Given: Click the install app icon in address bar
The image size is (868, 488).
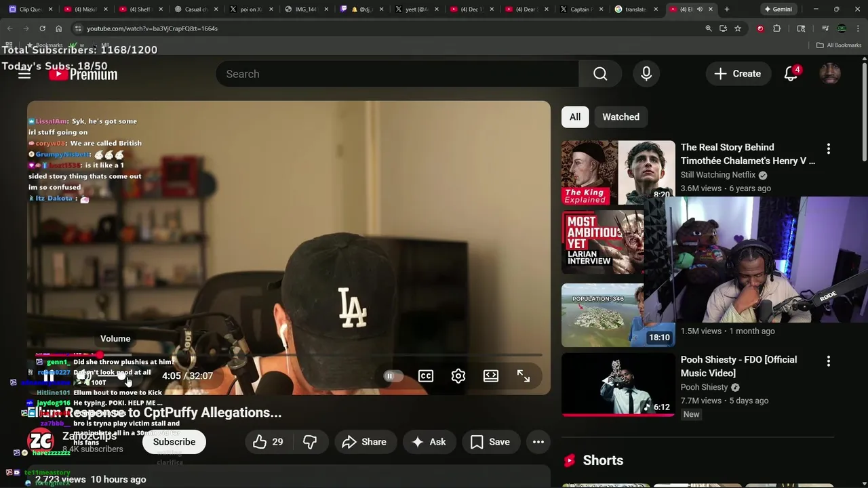Looking at the screenshot, I should pyautogui.click(x=723, y=28).
